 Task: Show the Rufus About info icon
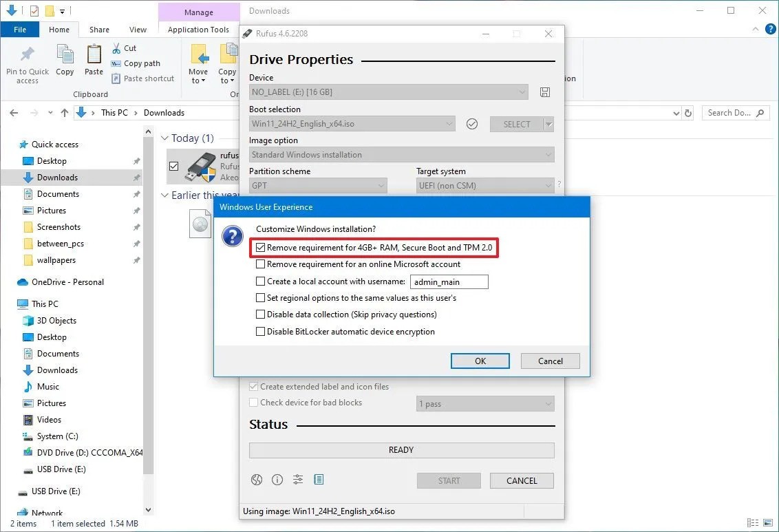(277, 480)
